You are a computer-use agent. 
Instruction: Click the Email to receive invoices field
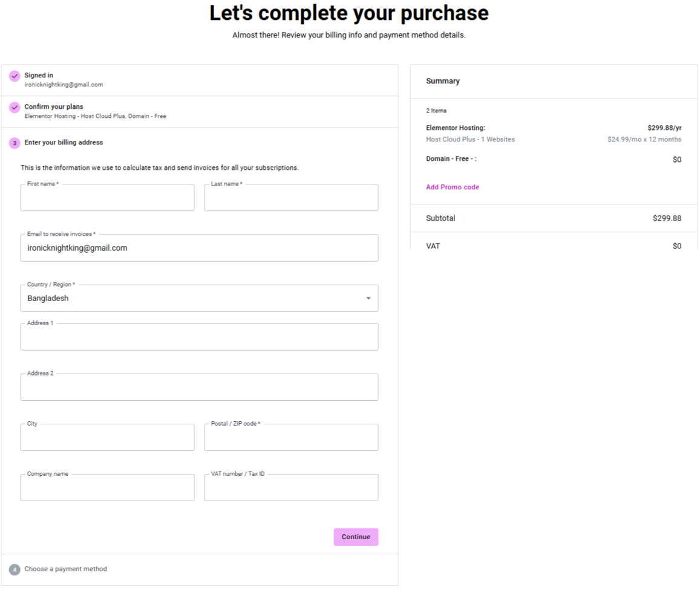[x=199, y=248]
